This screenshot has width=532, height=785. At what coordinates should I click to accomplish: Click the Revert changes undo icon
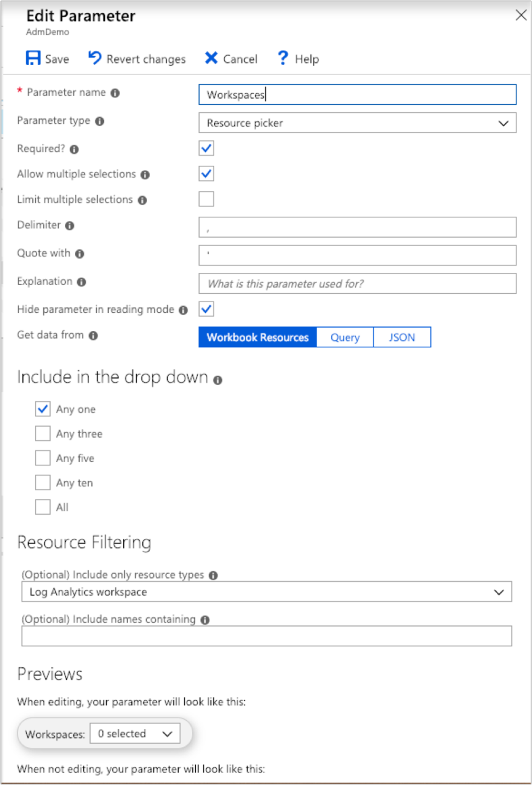95,58
